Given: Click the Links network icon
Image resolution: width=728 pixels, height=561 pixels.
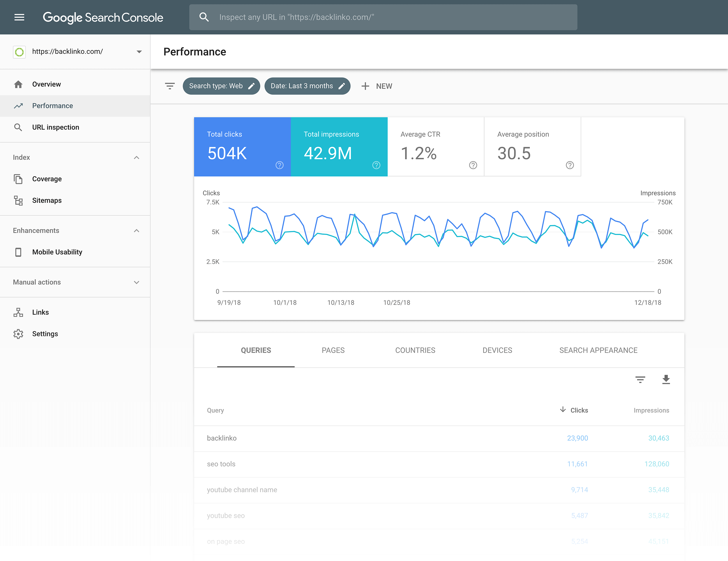Looking at the screenshot, I should click(x=18, y=312).
